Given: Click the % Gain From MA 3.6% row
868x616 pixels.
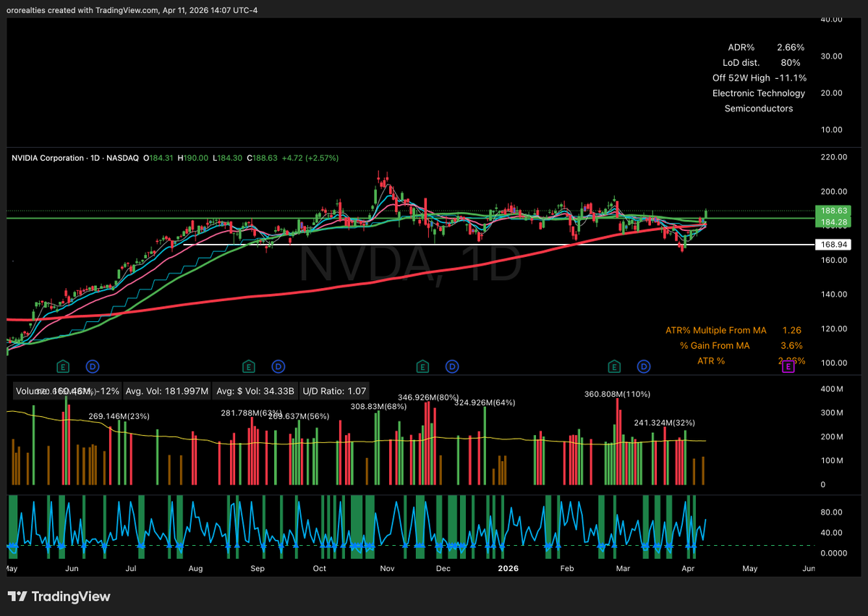Looking at the screenshot, I should click(741, 345).
